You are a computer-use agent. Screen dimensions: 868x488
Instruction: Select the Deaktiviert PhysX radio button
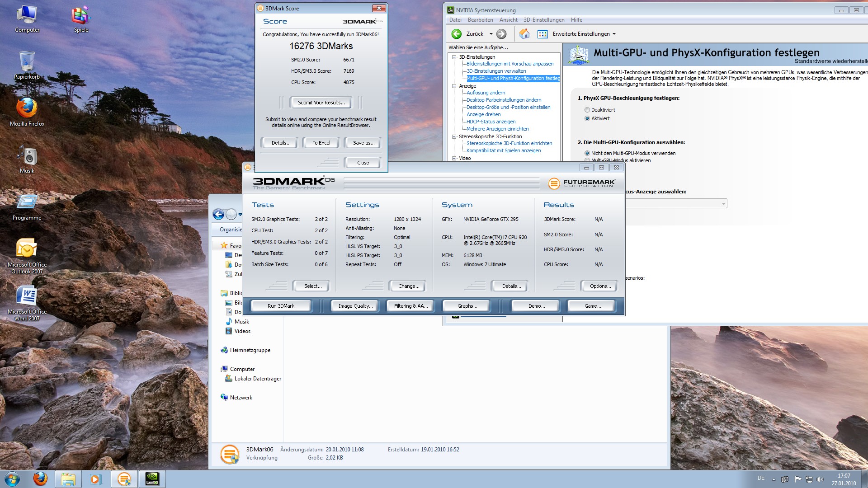click(x=587, y=110)
